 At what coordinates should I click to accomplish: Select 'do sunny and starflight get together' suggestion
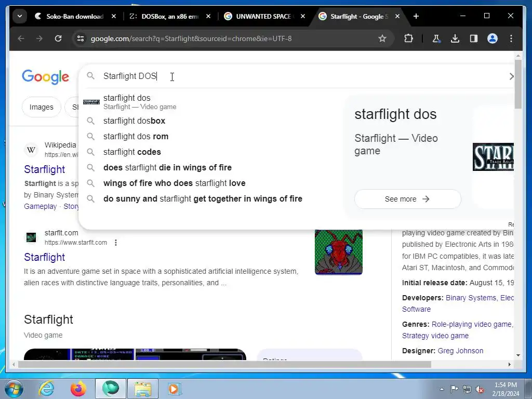coord(210,199)
